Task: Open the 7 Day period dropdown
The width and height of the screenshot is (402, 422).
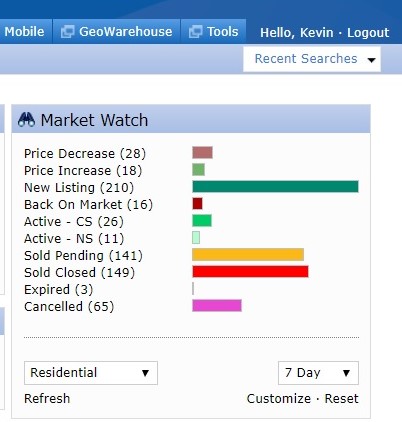Action: (318, 373)
